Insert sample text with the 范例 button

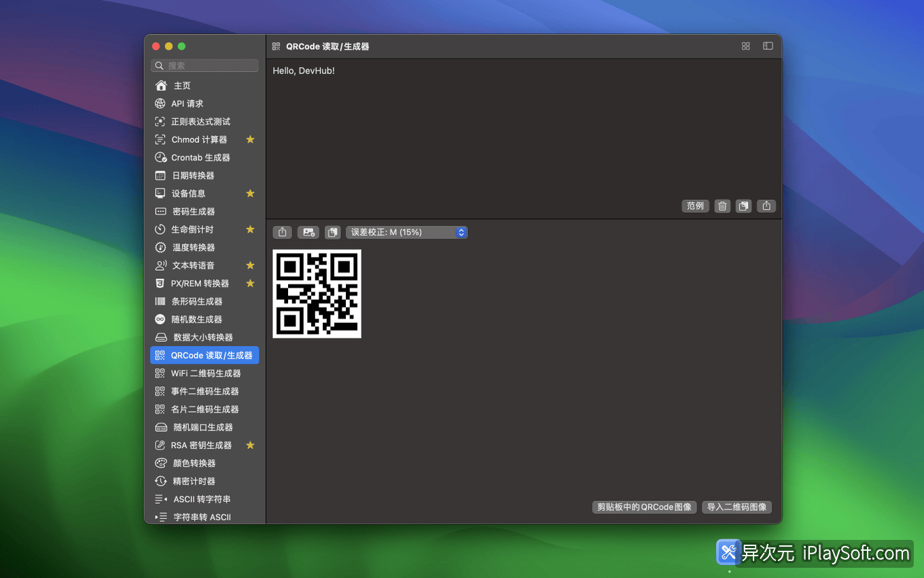coord(695,205)
